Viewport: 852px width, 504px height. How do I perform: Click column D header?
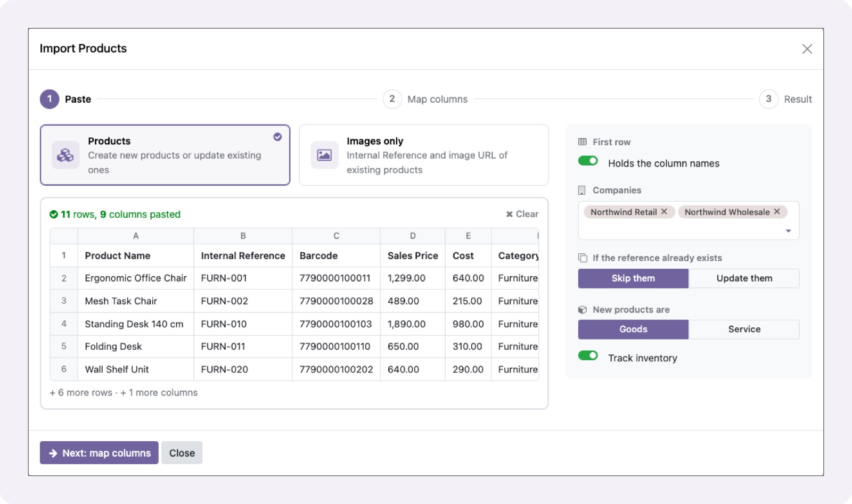click(x=413, y=236)
